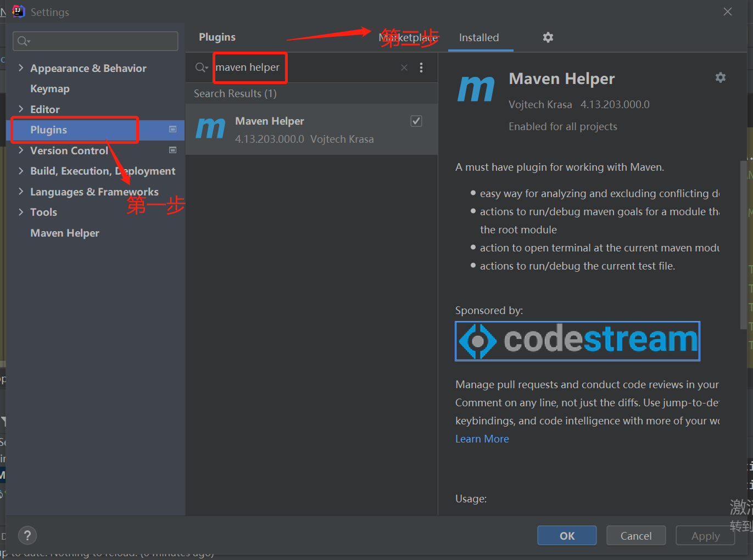Click the 'Sponsored by:' label

(x=489, y=310)
